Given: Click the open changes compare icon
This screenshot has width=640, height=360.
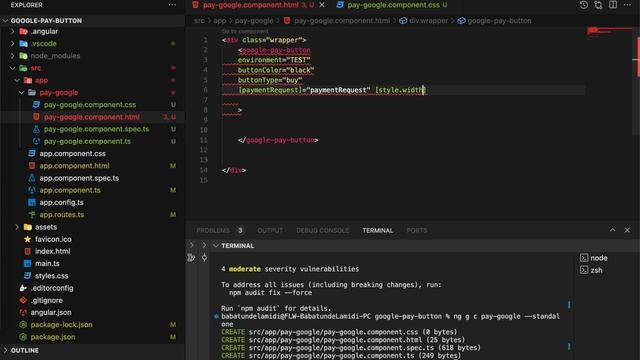Looking at the screenshot, I should pos(598,5).
